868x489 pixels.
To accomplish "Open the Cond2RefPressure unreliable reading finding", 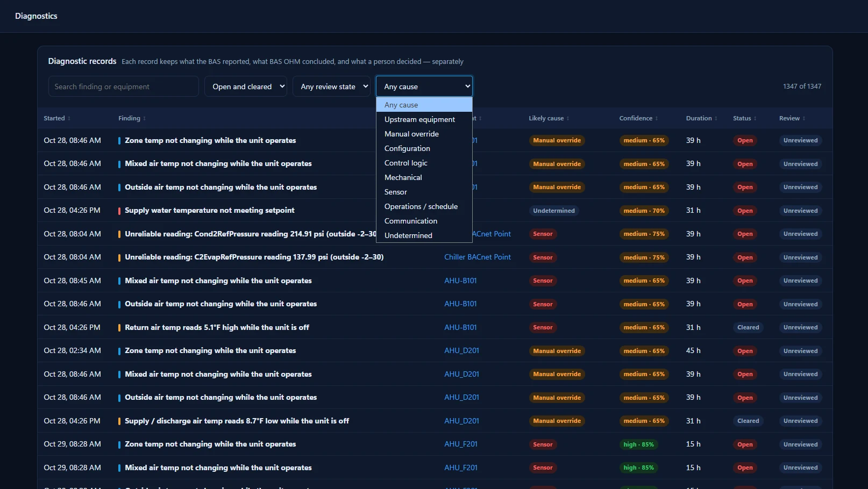I will [x=251, y=234].
